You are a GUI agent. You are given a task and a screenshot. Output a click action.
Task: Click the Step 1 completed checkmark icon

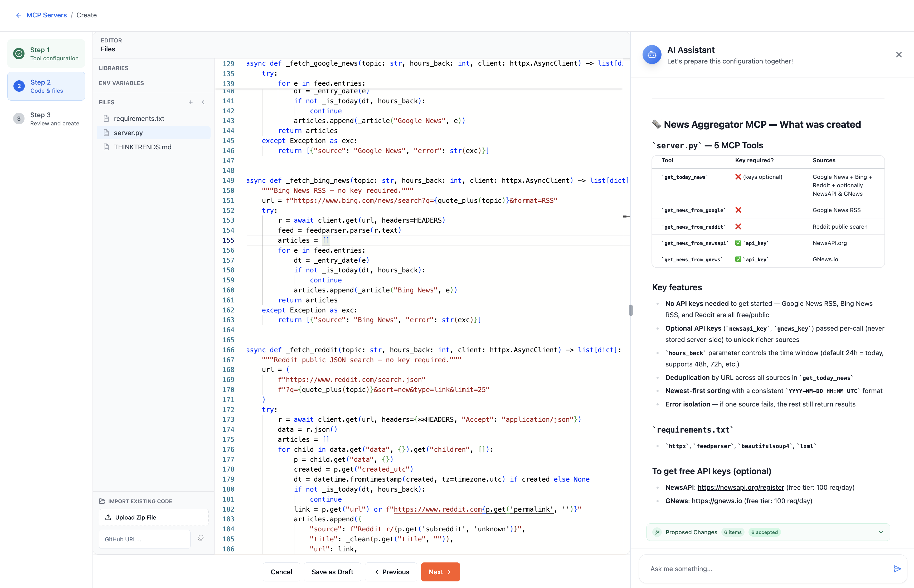pos(19,54)
